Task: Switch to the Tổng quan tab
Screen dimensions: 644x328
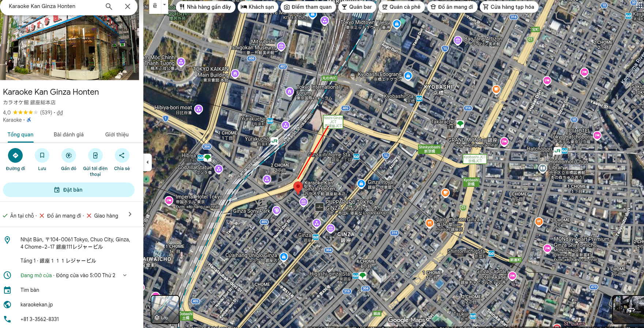Action: (20, 135)
